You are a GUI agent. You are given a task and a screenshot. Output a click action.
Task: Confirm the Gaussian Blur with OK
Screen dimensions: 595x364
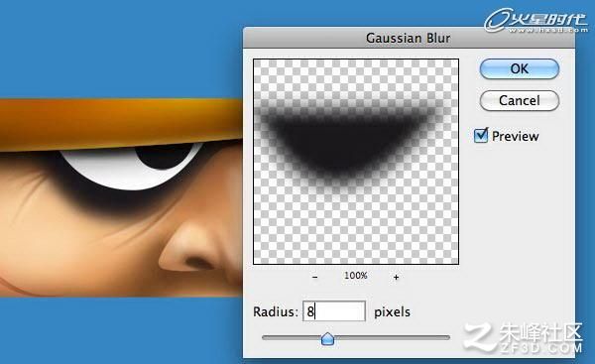(x=519, y=68)
